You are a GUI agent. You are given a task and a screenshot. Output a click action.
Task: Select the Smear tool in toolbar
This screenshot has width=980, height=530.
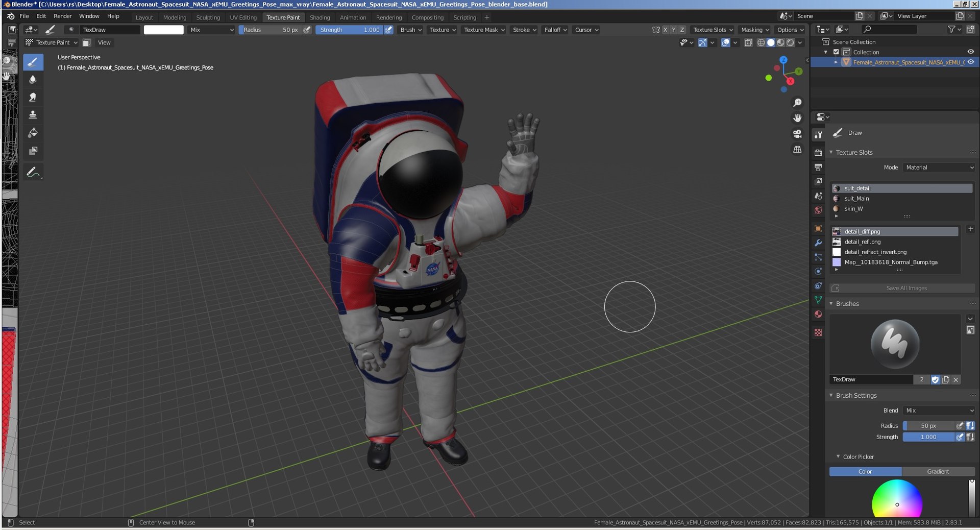(x=33, y=97)
